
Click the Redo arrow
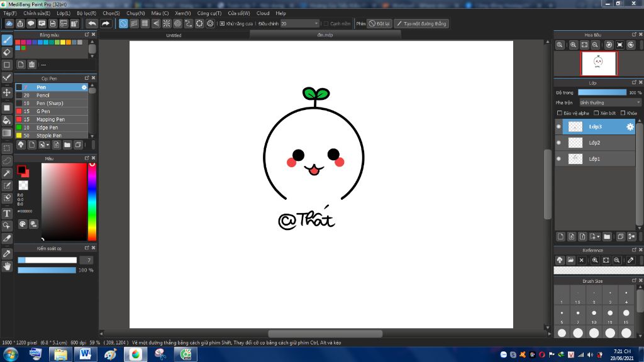[106, 23]
